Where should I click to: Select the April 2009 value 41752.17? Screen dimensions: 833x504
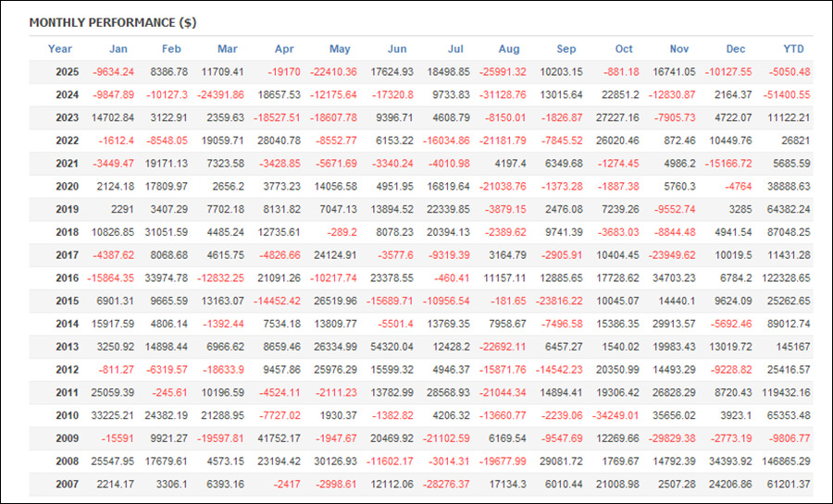(275, 438)
